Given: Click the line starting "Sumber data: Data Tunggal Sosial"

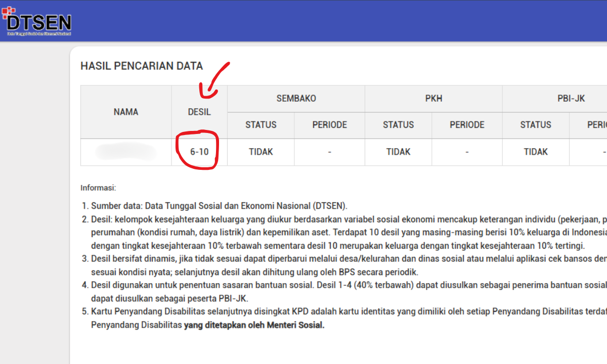Looking at the screenshot, I should pyautogui.click(x=219, y=206).
